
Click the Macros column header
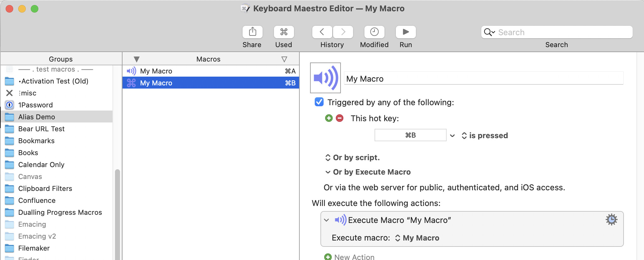coord(209,59)
